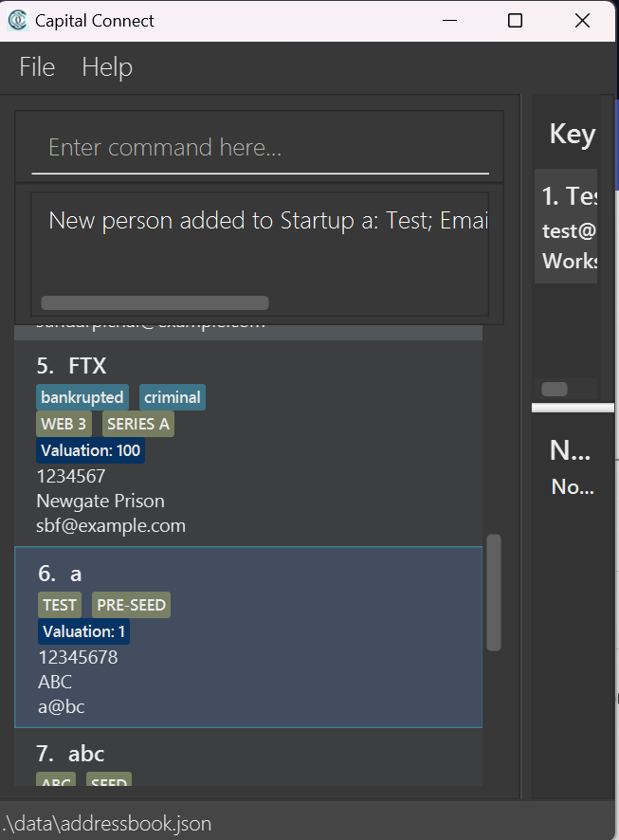Click the 'WEB 3' industry tag
This screenshot has height=840, width=619.
click(x=64, y=424)
